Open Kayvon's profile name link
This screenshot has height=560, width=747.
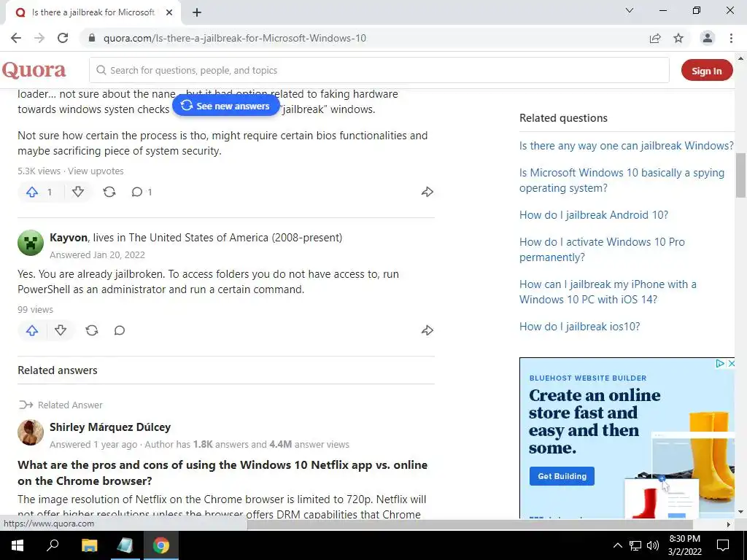click(x=69, y=238)
